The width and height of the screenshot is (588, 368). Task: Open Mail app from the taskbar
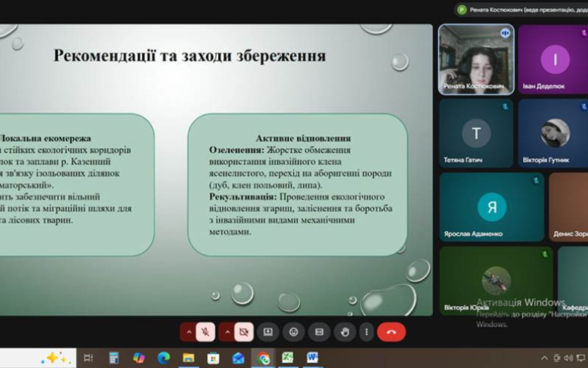[238, 358]
